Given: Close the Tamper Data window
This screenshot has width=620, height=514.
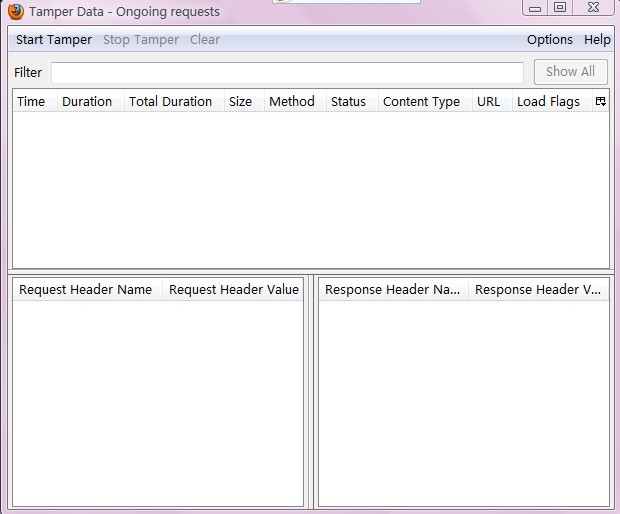Looking at the screenshot, I should point(593,7).
